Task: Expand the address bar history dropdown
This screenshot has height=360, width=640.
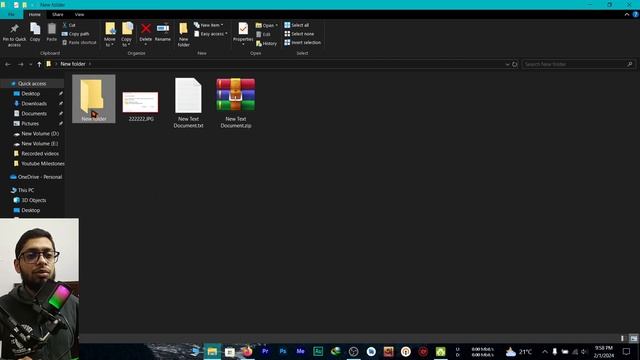Action: (x=507, y=64)
